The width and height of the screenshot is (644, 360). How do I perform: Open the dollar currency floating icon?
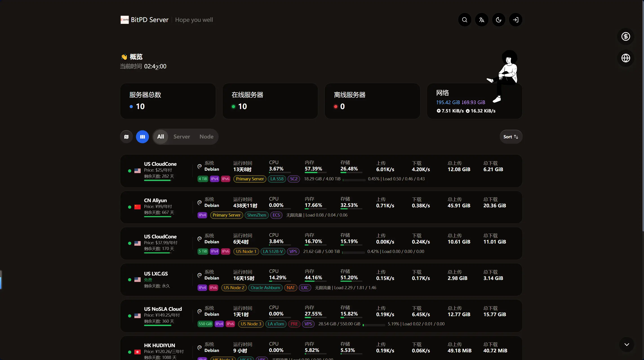pos(626,36)
